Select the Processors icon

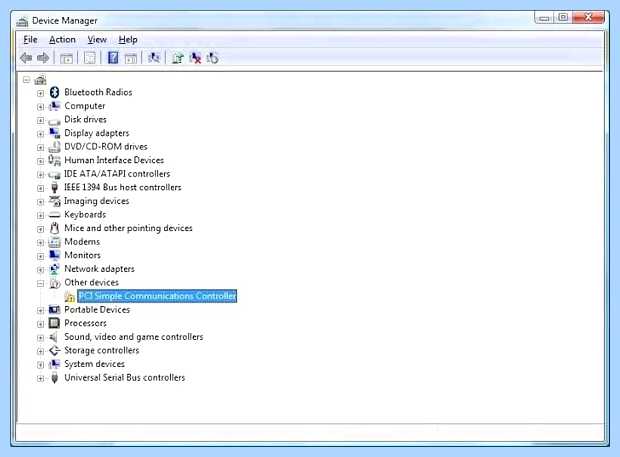tap(54, 323)
